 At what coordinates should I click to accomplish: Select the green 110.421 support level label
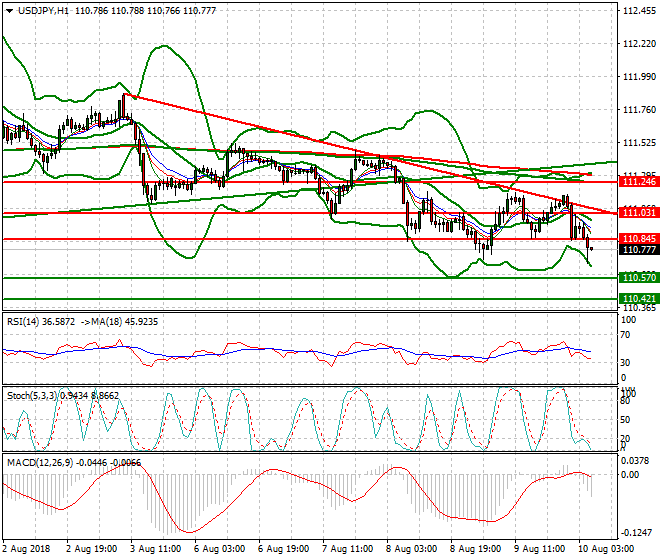click(x=639, y=299)
